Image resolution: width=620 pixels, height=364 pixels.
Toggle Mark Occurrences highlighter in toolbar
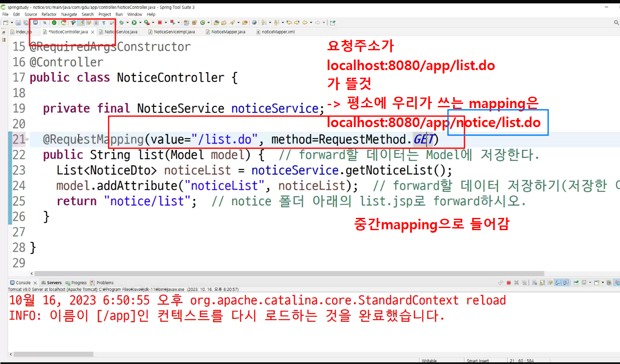click(x=81, y=23)
